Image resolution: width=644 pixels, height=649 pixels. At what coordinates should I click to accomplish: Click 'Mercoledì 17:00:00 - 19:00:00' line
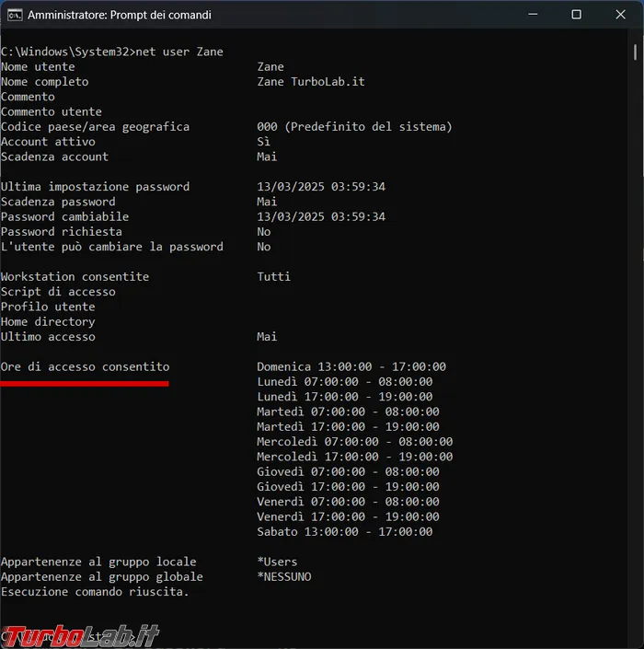pyautogui.click(x=355, y=457)
